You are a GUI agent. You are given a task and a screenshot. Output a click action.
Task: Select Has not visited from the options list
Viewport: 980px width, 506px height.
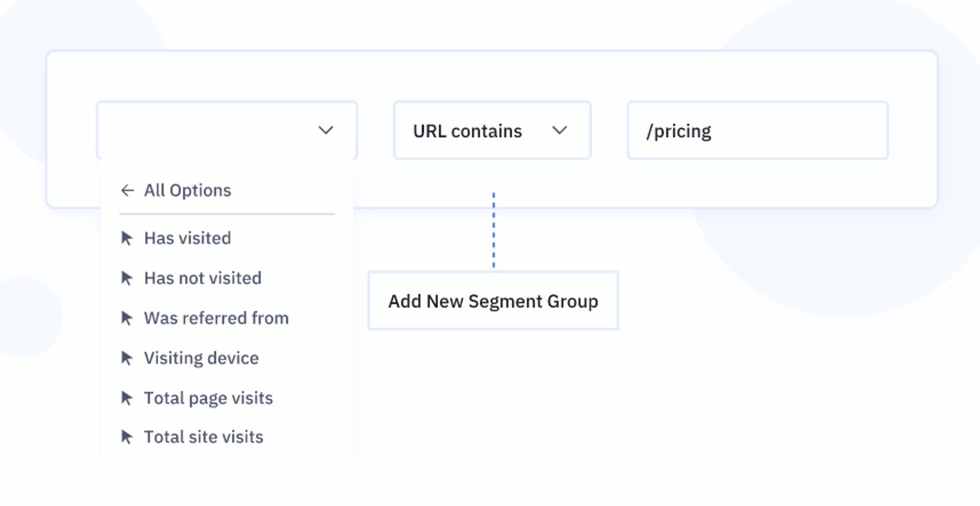202,278
